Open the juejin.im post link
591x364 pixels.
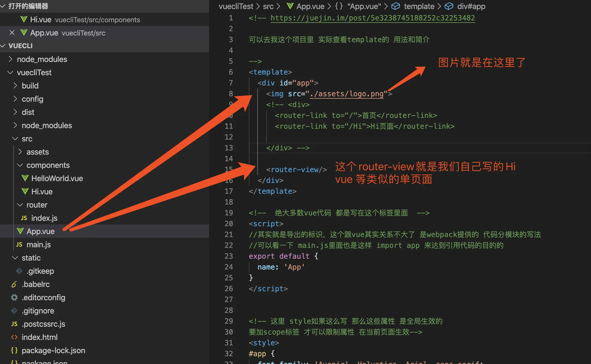pyautogui.click(x=372, y=18)
